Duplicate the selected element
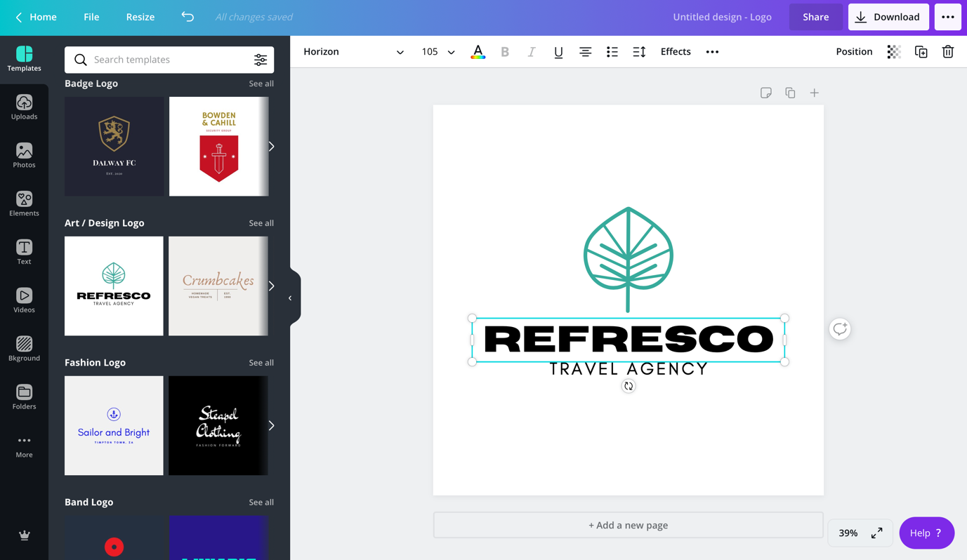The height and width of the screenshot is (560, 967). click(x=921, y=52)
